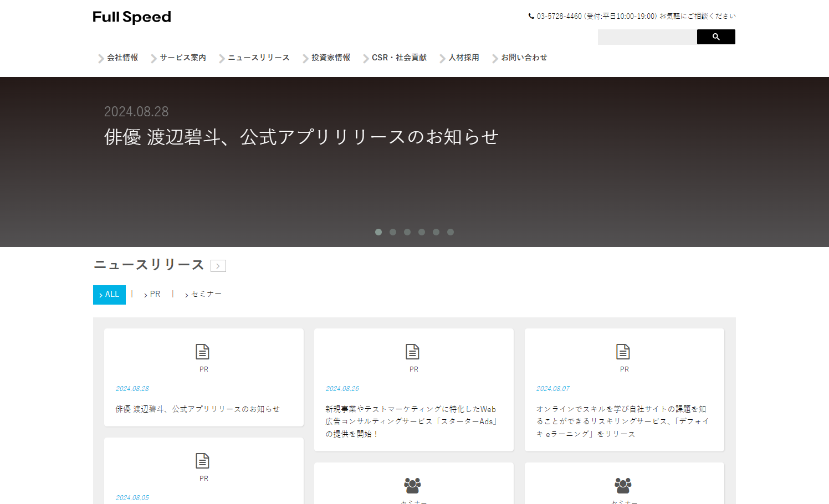The width and height of the screenshot is (829, 504).
Task: Click chevron before 会社情報
Action: (101, 58)
